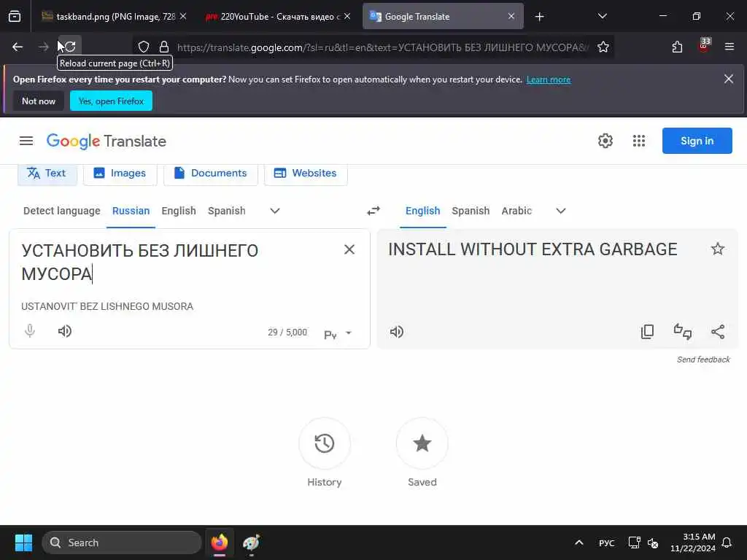Dismiss the Firefox startup notification bar
747x560 pixels.
(729, 79)
